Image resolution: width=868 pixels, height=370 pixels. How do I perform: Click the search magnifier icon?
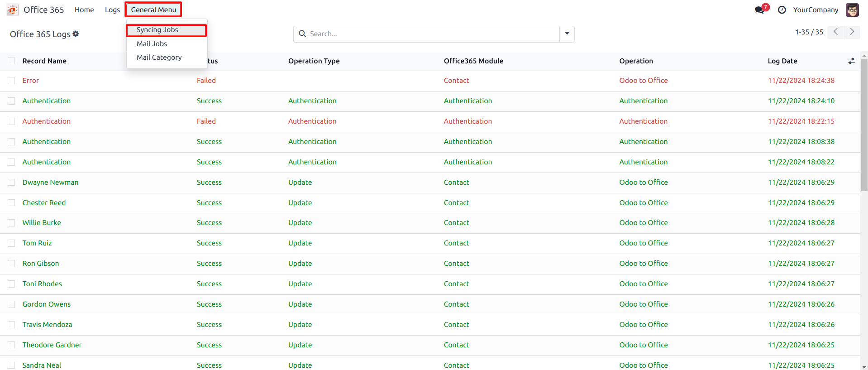(302, 34)
